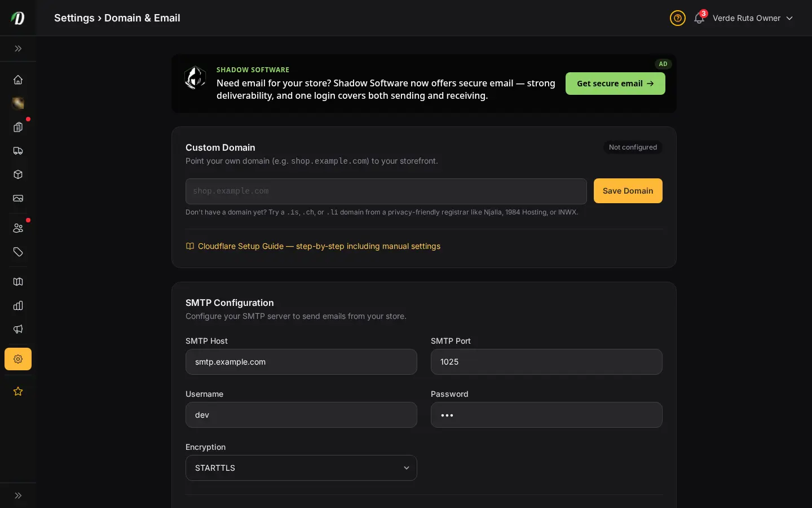Click the Domain & Email breadcrumb text
Screen dimensions: 812x508
142,18
